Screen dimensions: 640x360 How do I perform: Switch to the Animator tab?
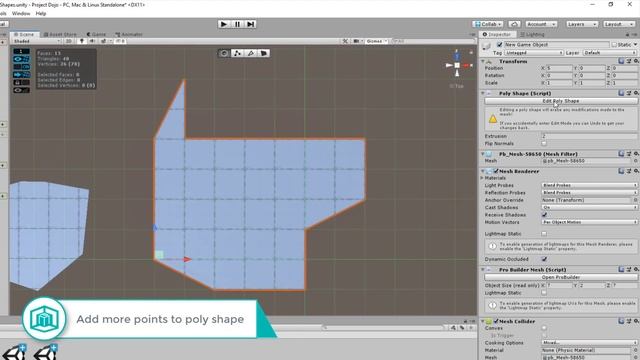tap(129, 34)
